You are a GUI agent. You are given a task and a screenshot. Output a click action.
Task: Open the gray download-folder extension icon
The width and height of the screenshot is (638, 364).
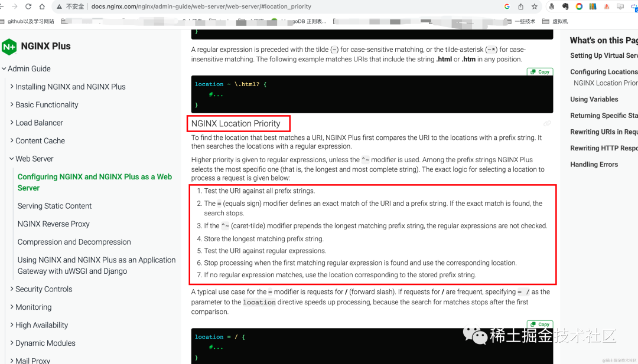point(620,6)
